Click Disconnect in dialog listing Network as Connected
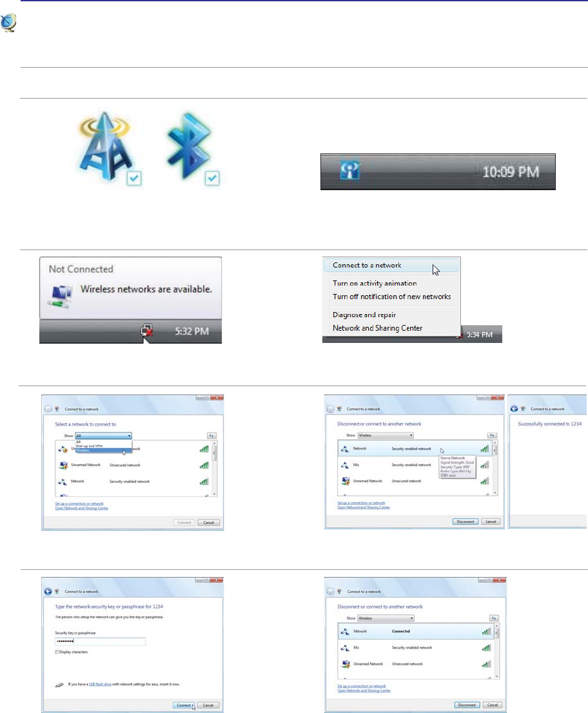Screen dimensions: 588x713 pyautogui.click(x=467, y=705)
